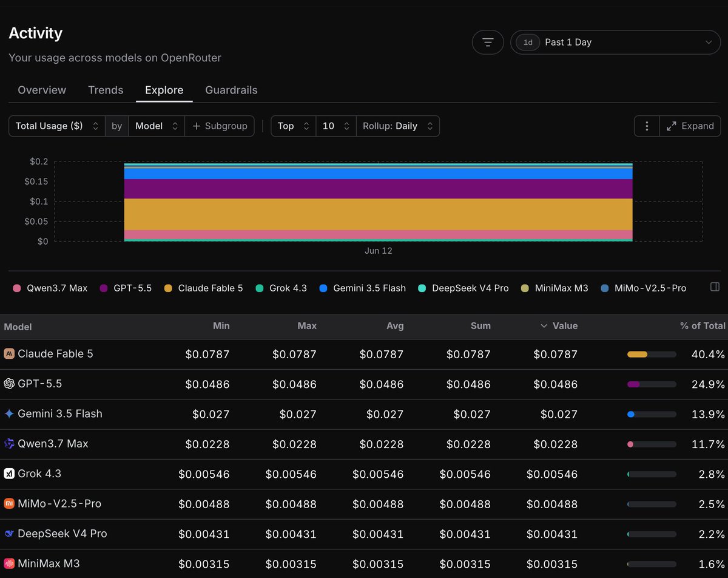
Task: Open the group-by Model dropdown
Action: click(x=157, y=126)
